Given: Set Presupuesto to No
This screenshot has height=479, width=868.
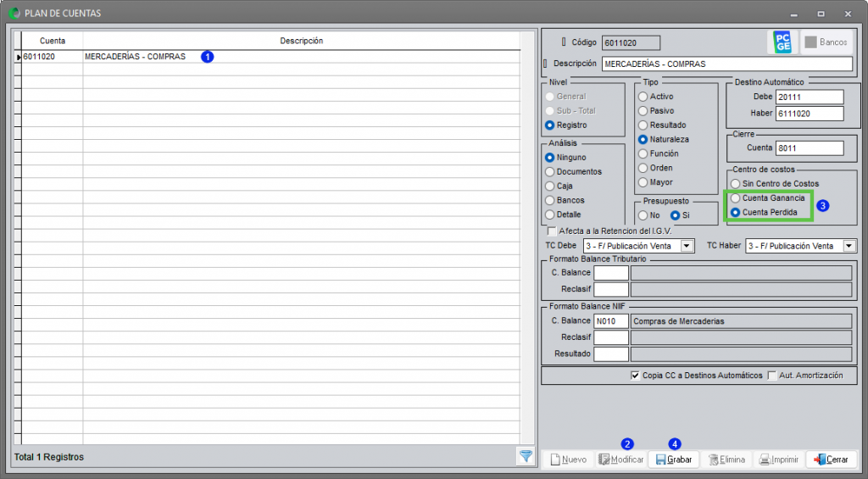Looking at the screenshot, I should tap(643, 215).
